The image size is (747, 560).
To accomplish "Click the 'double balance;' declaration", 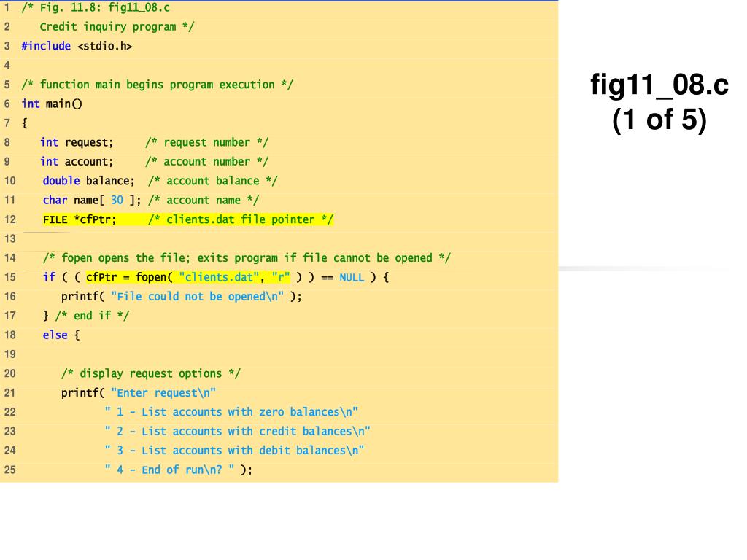I will click(88, 181).
